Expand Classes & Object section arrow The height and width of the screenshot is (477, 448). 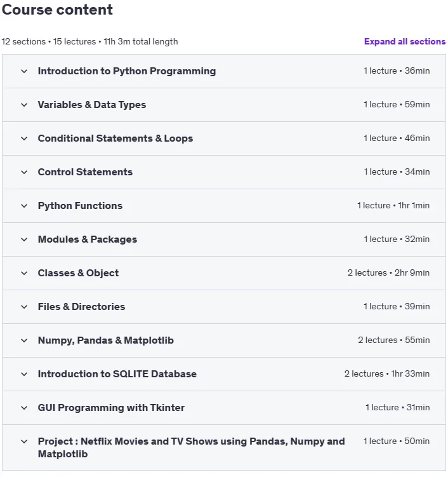pos(24,273)
